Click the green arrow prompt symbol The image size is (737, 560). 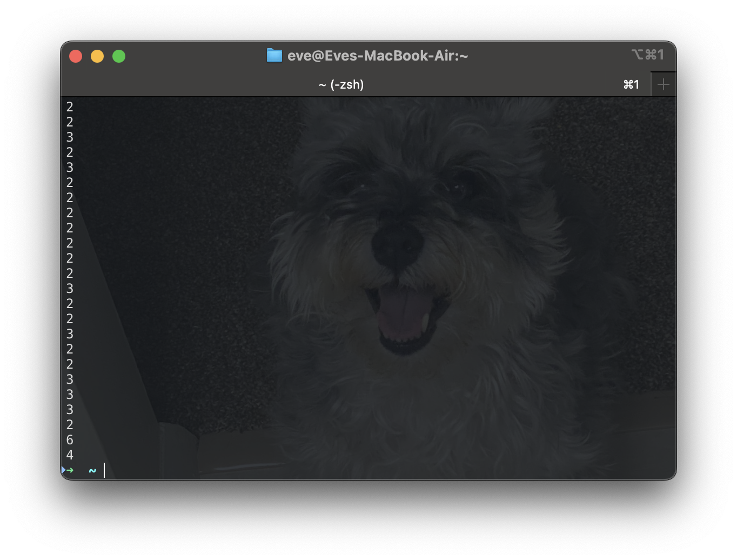click(71, 470)
